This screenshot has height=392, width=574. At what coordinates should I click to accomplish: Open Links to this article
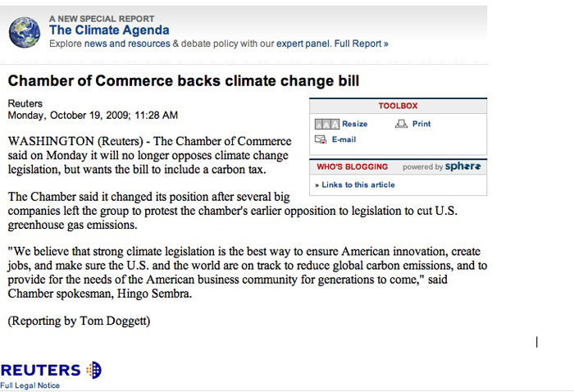[x=358, y=185]
